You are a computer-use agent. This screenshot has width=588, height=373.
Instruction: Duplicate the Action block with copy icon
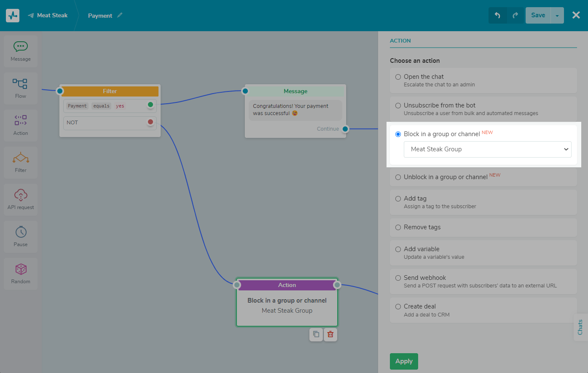[x=316, y=334]
